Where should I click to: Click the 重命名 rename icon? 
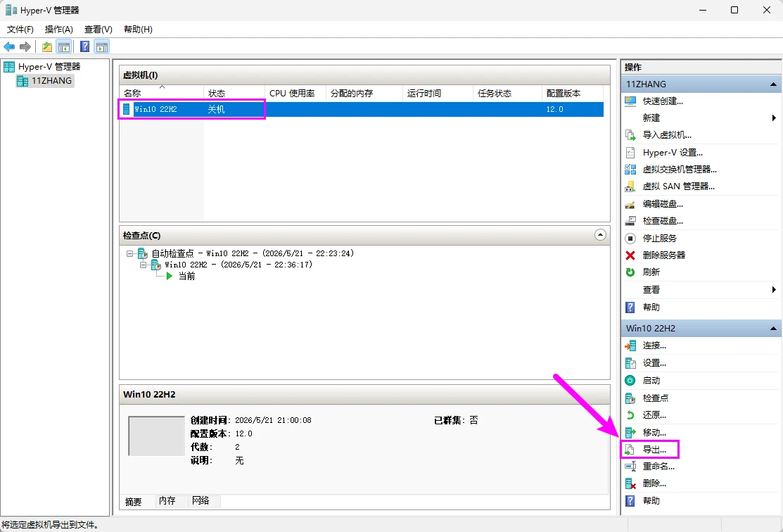630,467
